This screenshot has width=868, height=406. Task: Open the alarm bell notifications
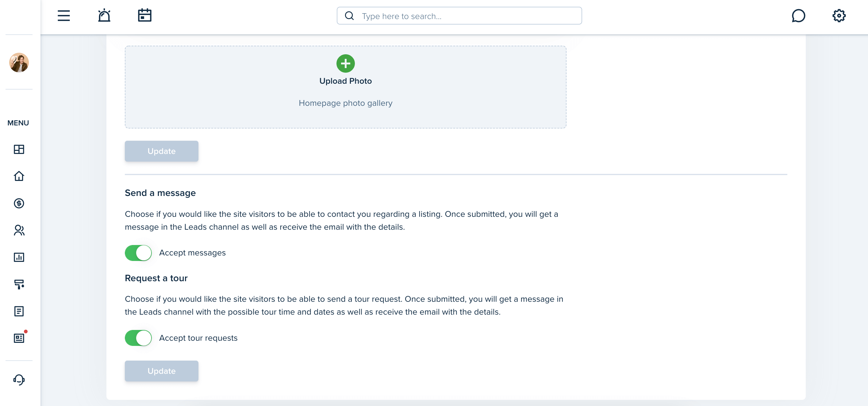[x=104, y=16]
